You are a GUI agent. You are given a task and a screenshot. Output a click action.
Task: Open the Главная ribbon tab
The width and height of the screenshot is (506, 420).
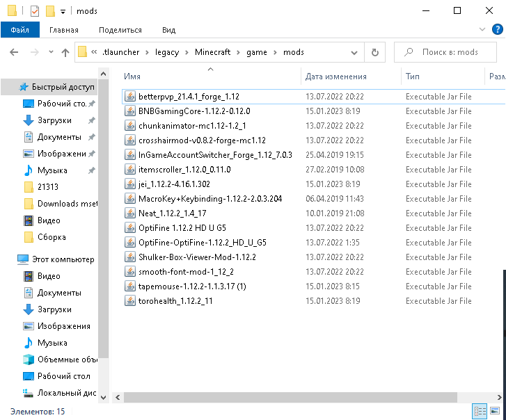pyautogui.click(x=64, y=30)
